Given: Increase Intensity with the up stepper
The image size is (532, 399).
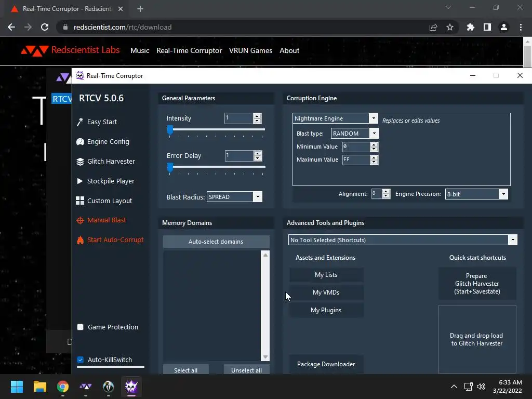Looking at the screenshot, I should pyautogui.click(x=257, y=116).
